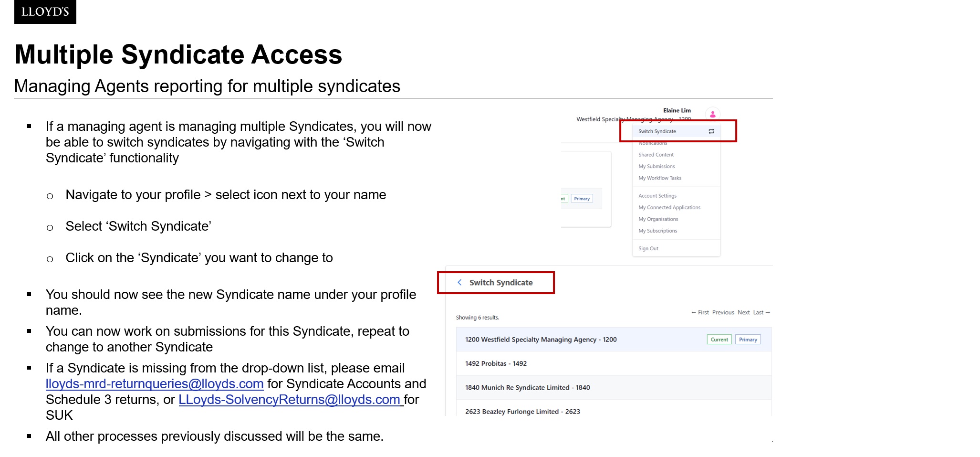Switch to 1840 Munich Re Syndicate Limited
Viewport: 980px width, 457px height.
527,388
